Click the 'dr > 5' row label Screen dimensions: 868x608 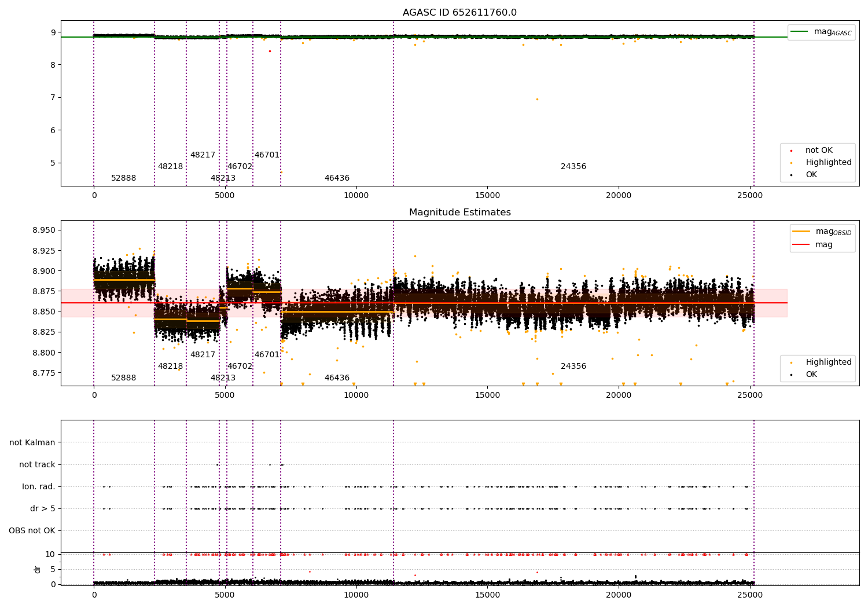(x=43, y=509)
